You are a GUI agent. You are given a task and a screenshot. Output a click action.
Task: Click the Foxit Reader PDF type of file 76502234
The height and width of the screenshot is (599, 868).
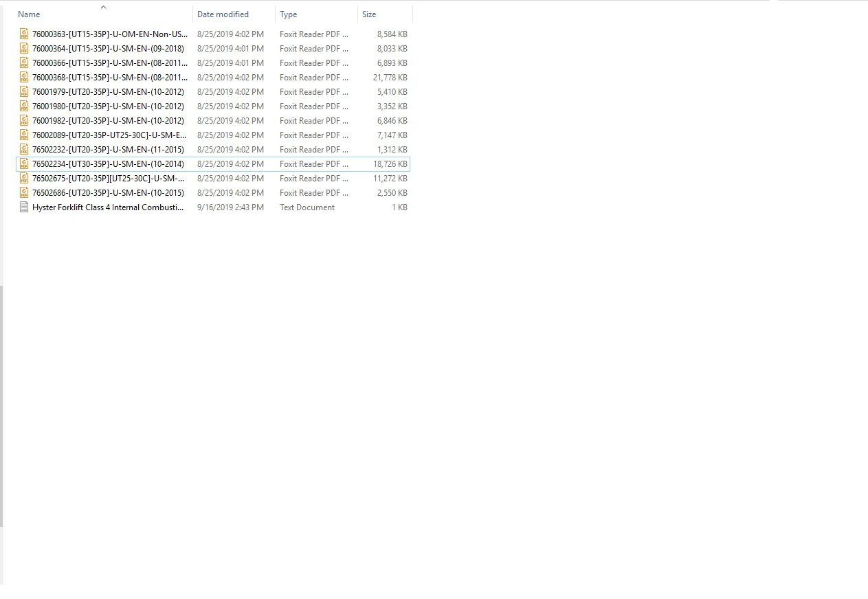pyautogui.click(x=314, y=163)
